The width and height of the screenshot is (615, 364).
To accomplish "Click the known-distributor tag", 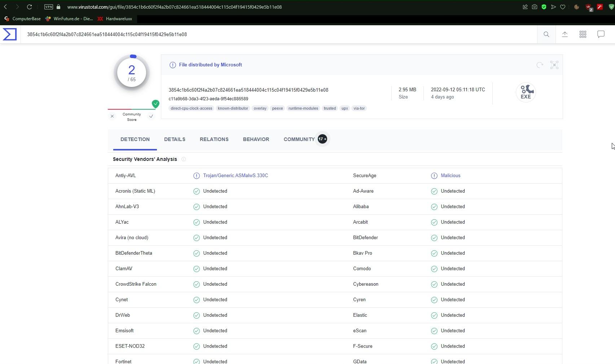I will point(233,108).
